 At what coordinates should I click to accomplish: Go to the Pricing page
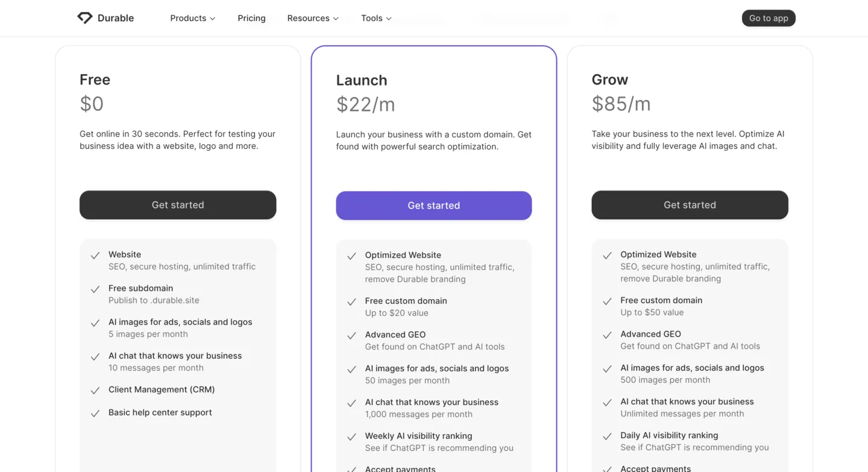tap(251, 18)
